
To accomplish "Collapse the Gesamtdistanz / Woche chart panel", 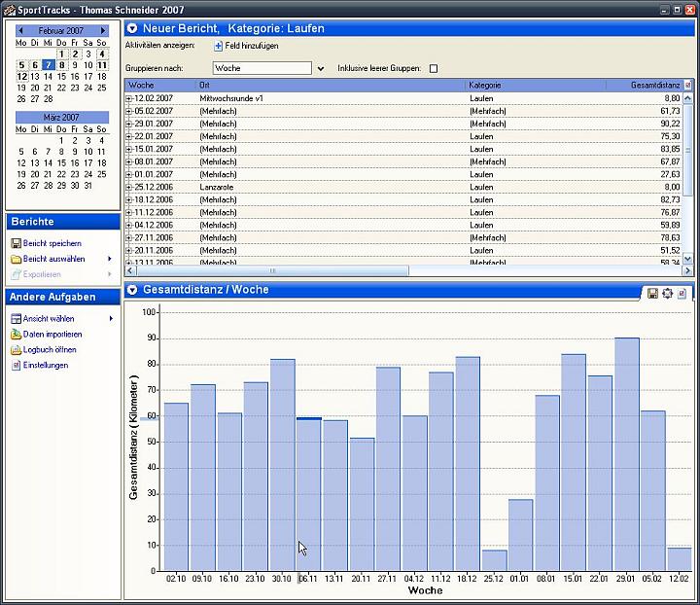I will point(132,290).
